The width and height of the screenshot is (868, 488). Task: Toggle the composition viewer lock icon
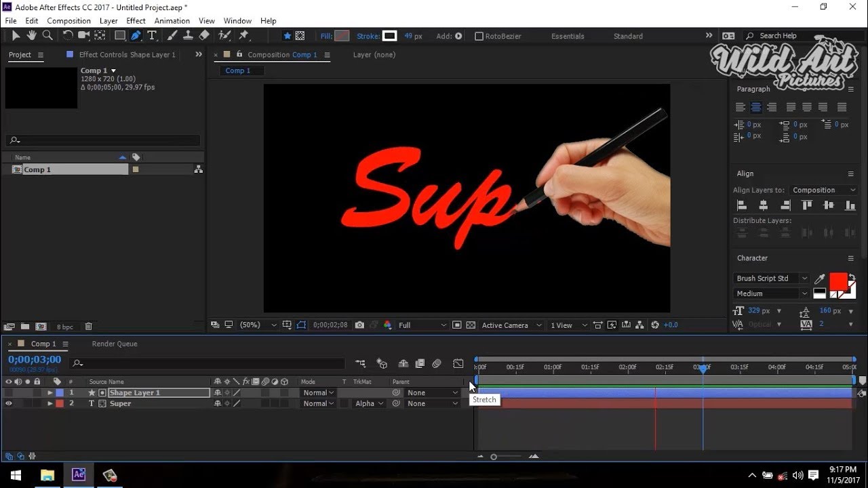(x=239, y=54)
